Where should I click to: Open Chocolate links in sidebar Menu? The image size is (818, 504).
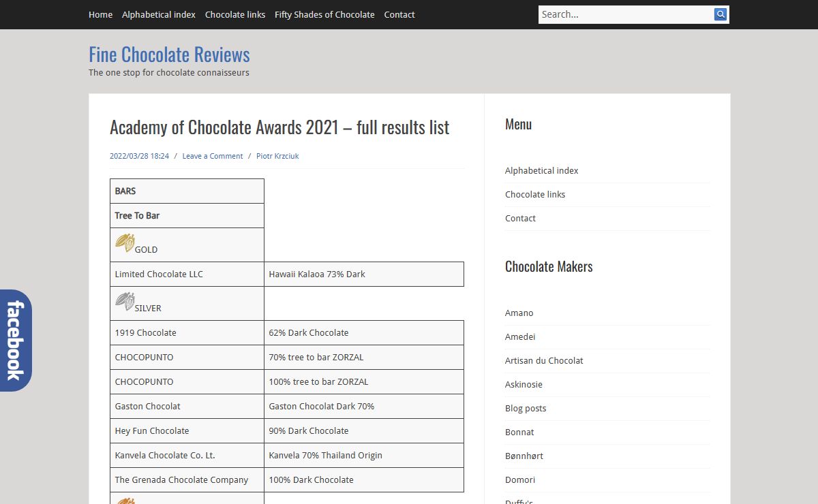[x=535, y=195]
